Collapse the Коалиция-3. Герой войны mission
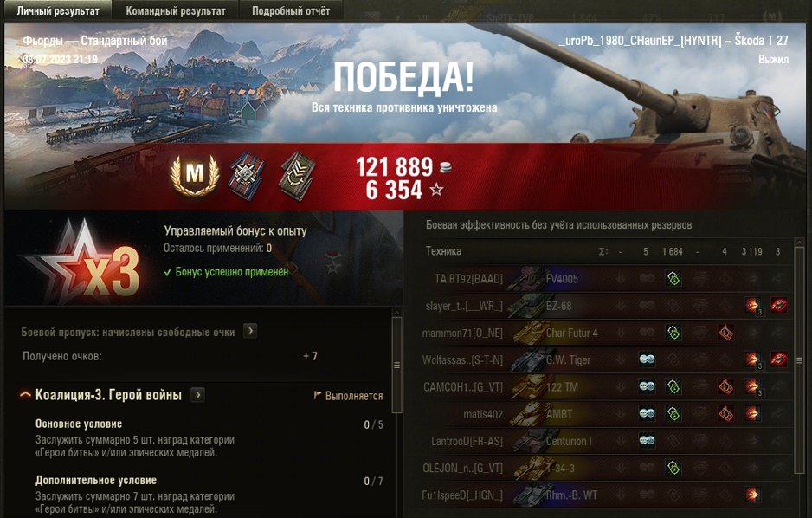 point(25,395)
